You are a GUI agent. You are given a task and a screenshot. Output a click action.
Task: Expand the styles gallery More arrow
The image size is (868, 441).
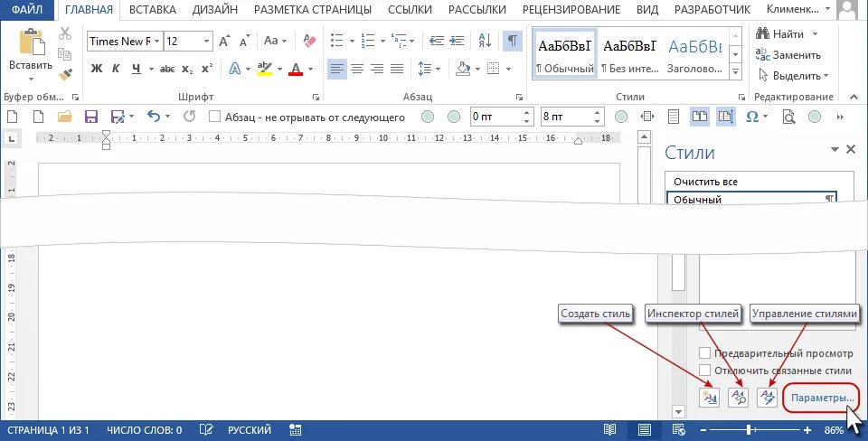click(736, 72)
